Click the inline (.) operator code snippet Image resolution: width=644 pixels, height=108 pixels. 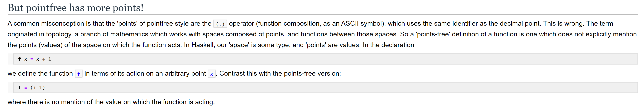[220, 24]
